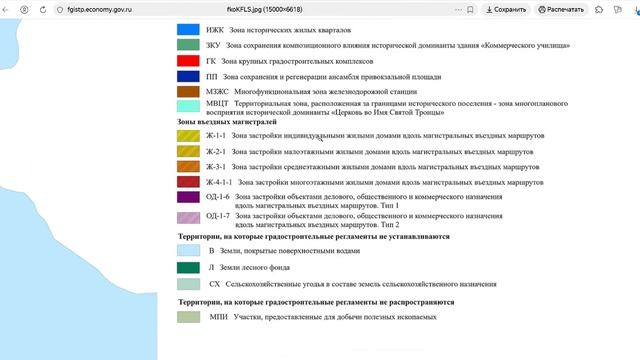Image resolution: width=640 pixels, height=360 pixels.
Task: Click the yellow striped Ж-1-1 swatch
Action: click(x=188, y=136)
